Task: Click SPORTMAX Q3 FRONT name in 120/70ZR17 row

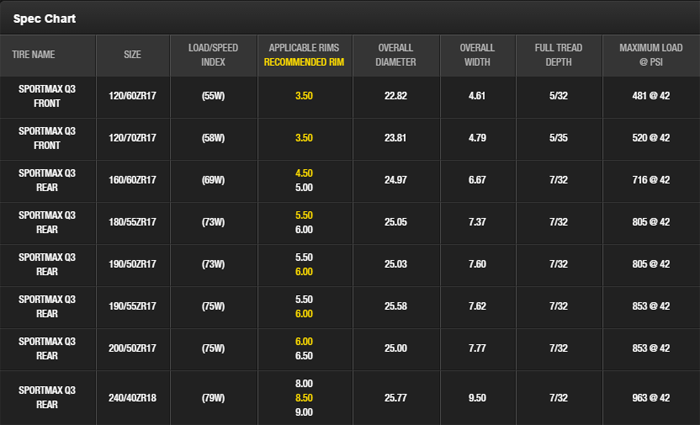Action: point(47,138)
